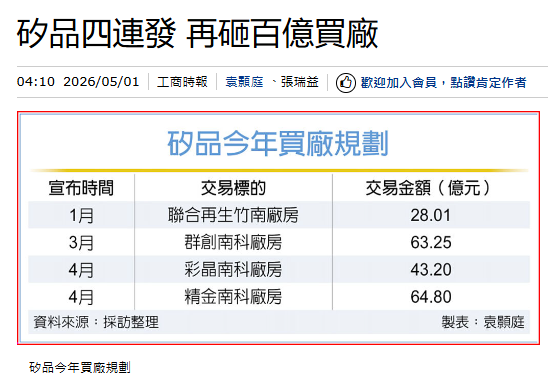Select the timestamp 04:10 2026/05/01
This screenshot has height=381, width=548.
click(x=78, y=82)
